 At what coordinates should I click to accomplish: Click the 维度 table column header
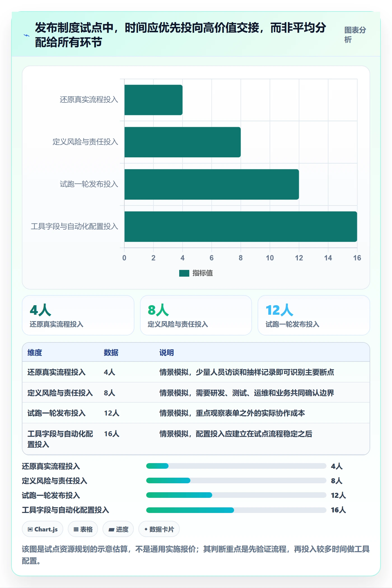tap(35, 353)
